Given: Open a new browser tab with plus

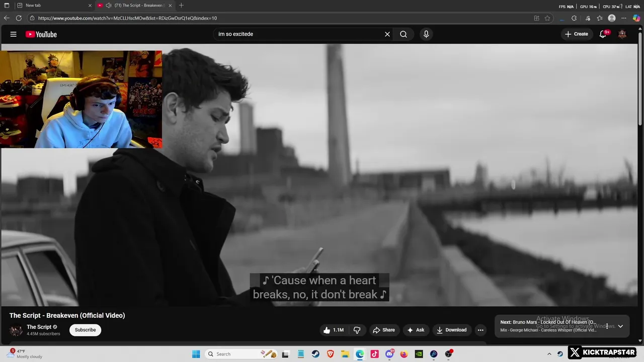Looking at the screenshot, I should click(x=181, y=6).
